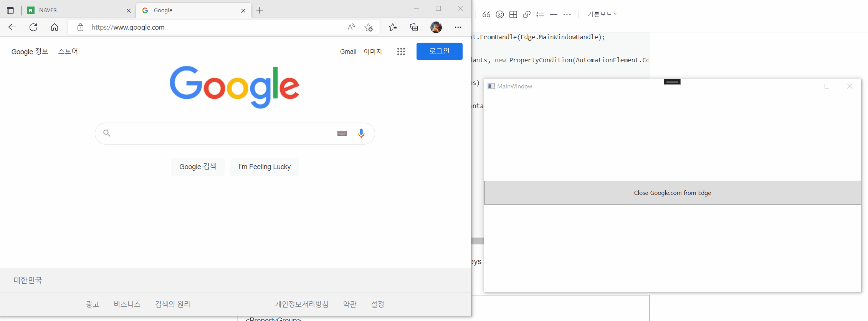
Task: Close the MainWindow window
Action: (850, 86)
